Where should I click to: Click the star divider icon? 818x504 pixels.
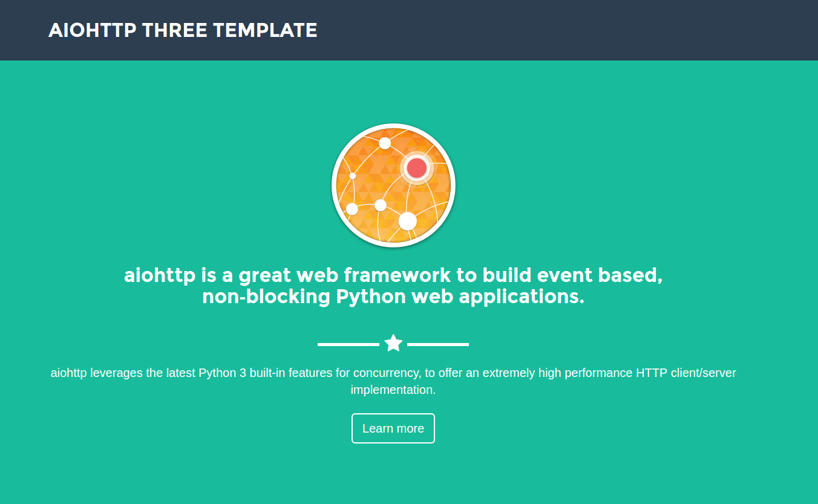point(393,342)
